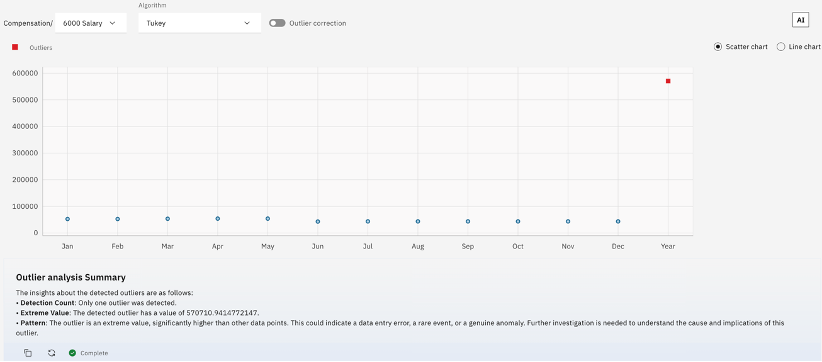
Task: Select the Line chart radio button
Action: pos(781,47)
